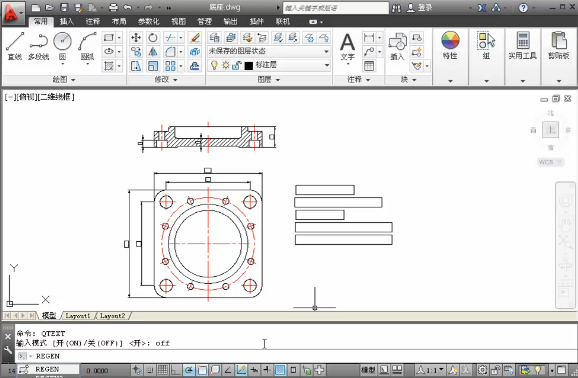
Task: Click the Plot (print) icon
Action: click(114, 8)
